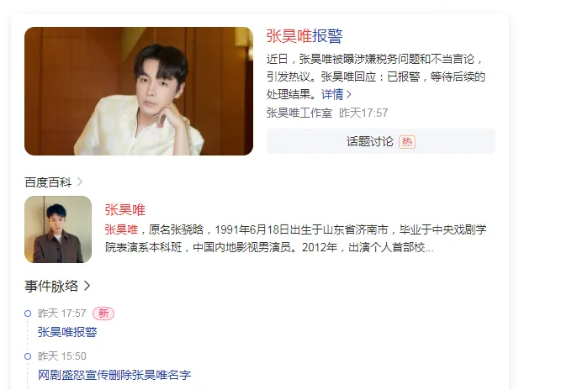This screenshot has width=588, height=390.
Task: Open the timeline entry 张昊唯报警
Action: coord(67,332)
